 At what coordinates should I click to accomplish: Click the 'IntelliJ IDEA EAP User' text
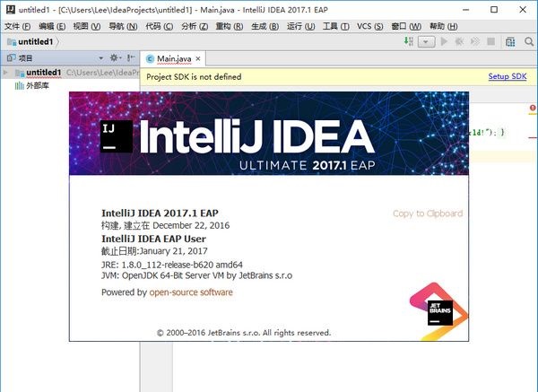tap(153, 239)
